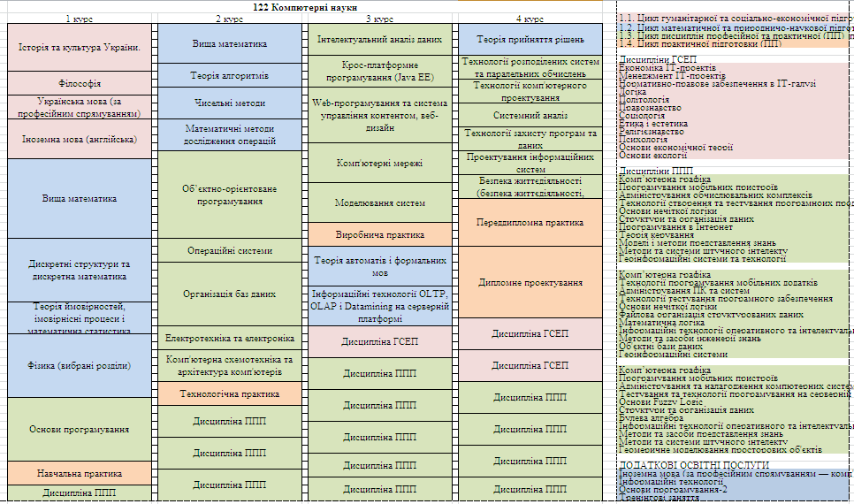Select 'Безпека життєдіяльності' cell

coord(530,187)
